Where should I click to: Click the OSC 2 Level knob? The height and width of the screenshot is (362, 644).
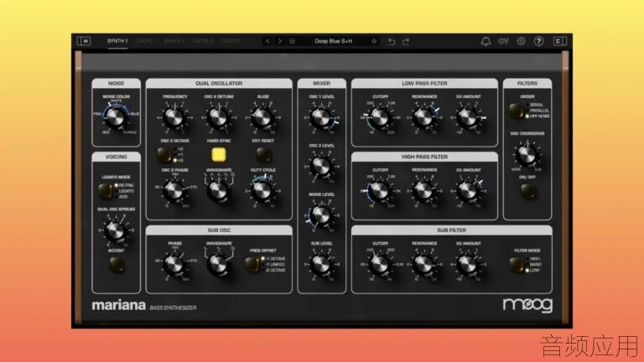click(x=321, y=167)
